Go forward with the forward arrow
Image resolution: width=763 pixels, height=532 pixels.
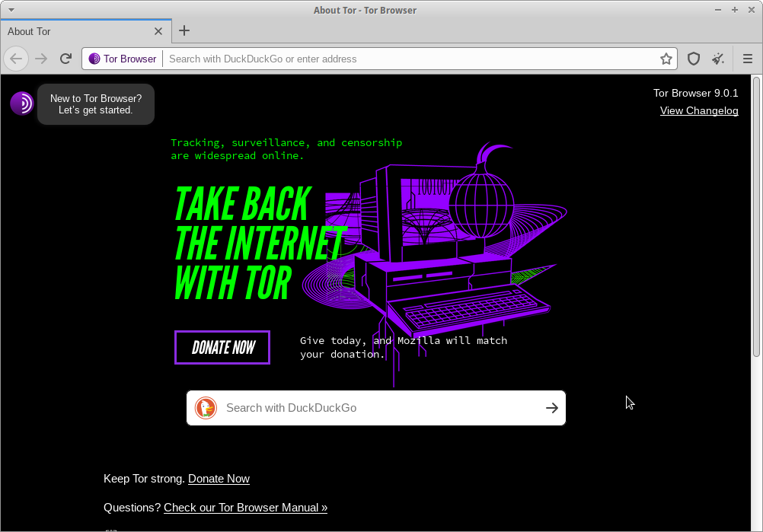[x=41, y=59]
